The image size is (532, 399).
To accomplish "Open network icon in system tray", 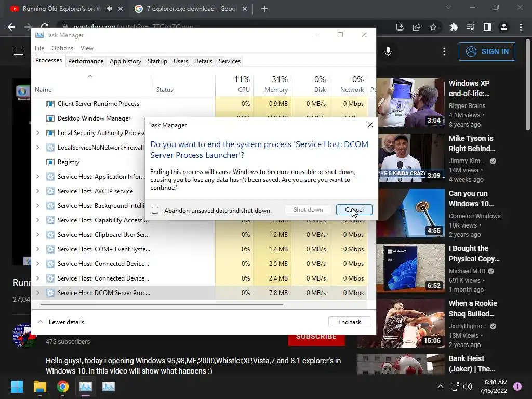I will [455, 387].
